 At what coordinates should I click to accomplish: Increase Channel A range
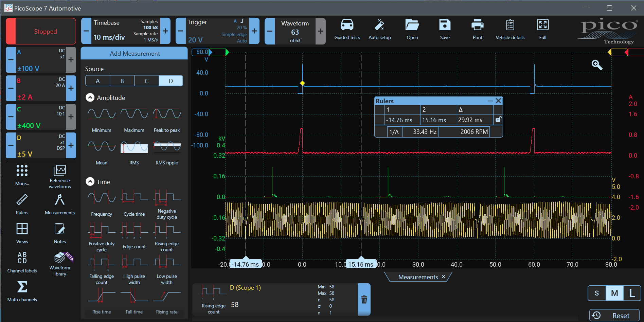click(x=71, y=60)
